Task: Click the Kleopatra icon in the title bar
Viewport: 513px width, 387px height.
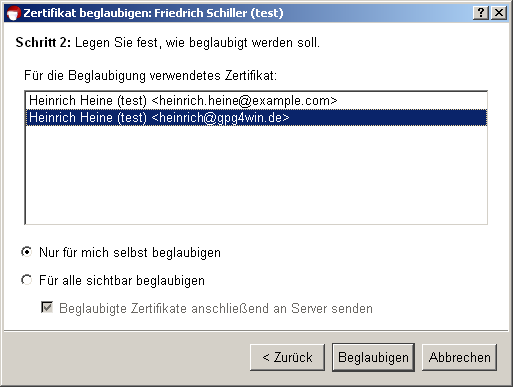Action: coord(14,13)
